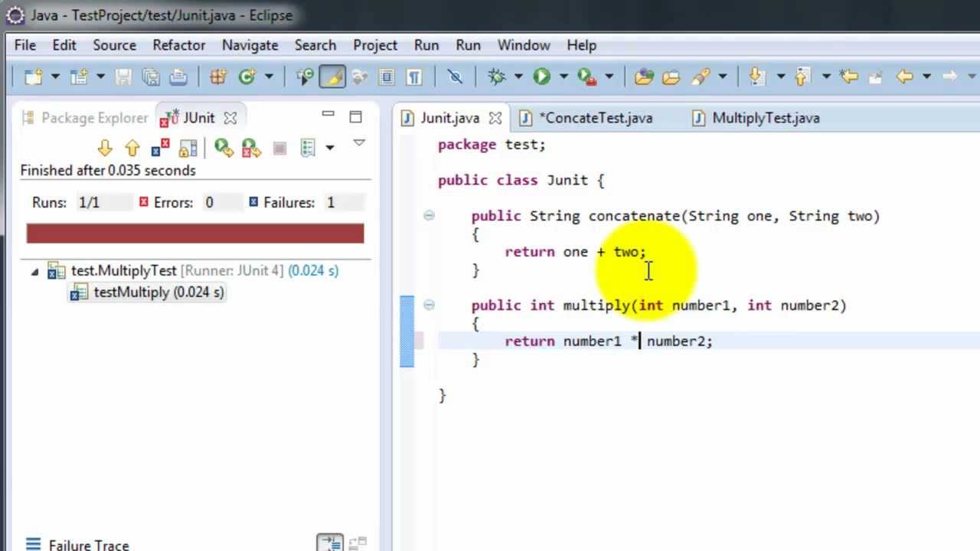Viewport: 980px width, 551px height.
Task: Click the Save toolbar icon
Action: tap(122, 77)
